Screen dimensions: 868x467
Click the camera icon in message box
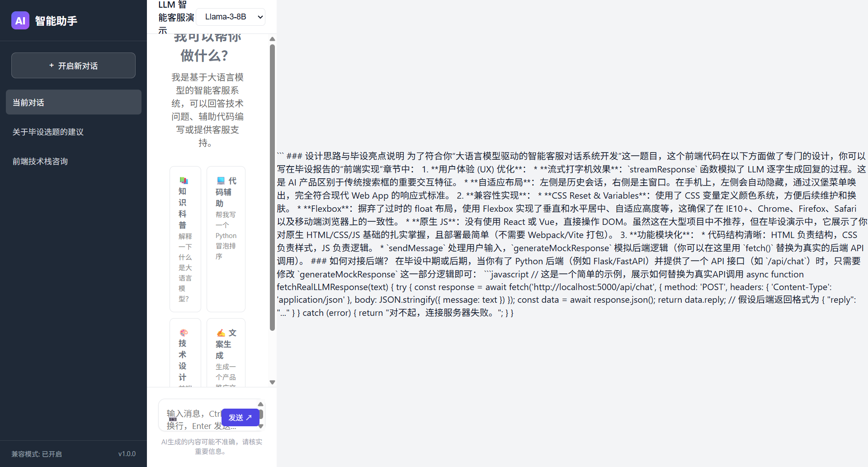(x=172, y=419)
